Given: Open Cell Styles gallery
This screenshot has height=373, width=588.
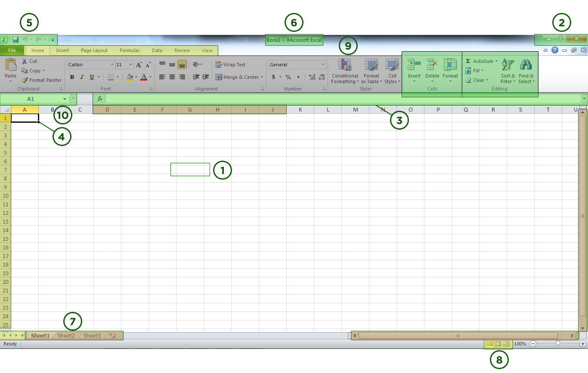Looking at the screenshot, I should point(392,71).
